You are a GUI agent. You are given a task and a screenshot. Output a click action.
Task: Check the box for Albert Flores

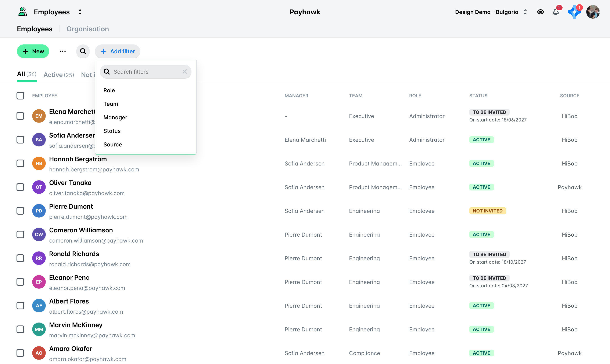tap(20, 306)
